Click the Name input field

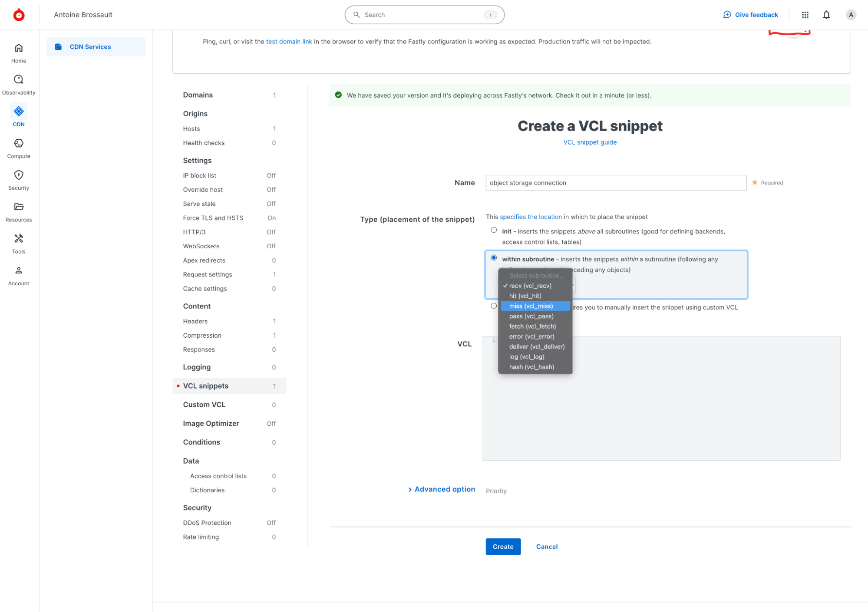[x=616, y=183]
